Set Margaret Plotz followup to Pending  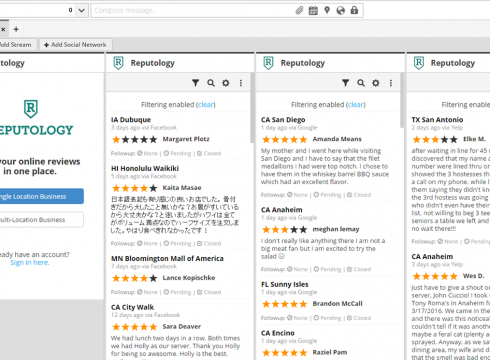[177, 153]
